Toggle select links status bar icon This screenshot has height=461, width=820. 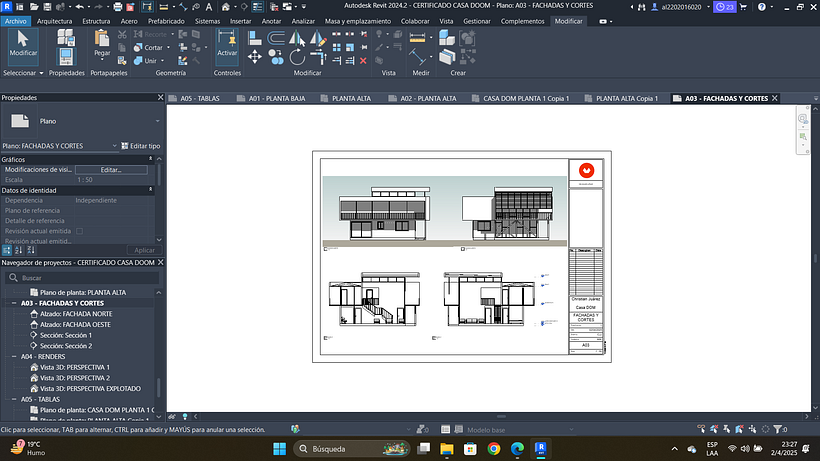[701, 429]
